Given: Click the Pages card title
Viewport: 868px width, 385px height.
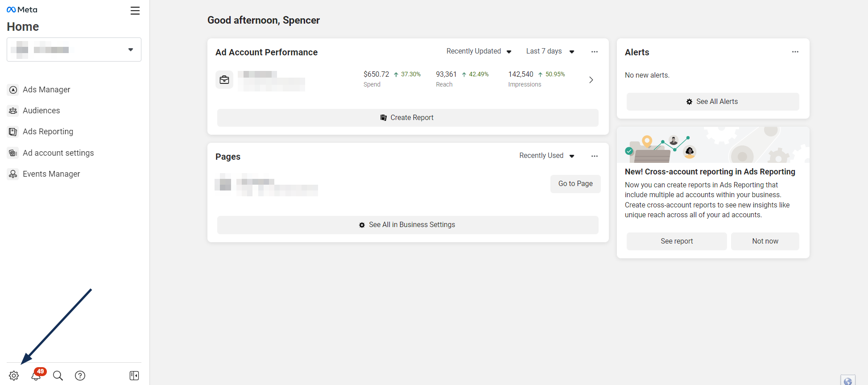Looking at the screenshot, I should 228,157.
